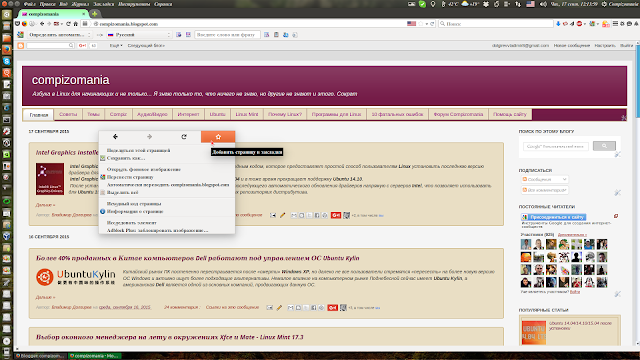
Task: Click the volume speaker icon in the system tray
Action: click(x=543, y=4)
